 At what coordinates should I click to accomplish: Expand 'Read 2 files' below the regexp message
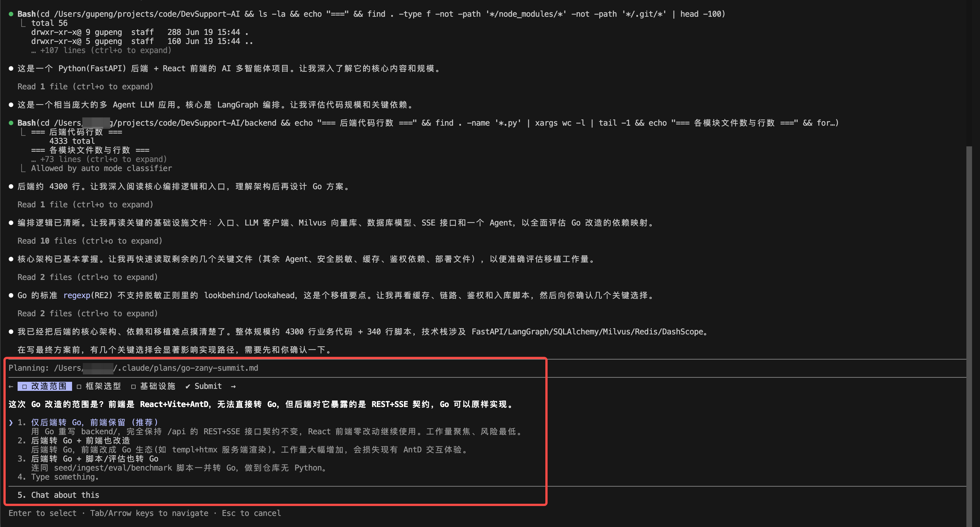coord(87,313)
